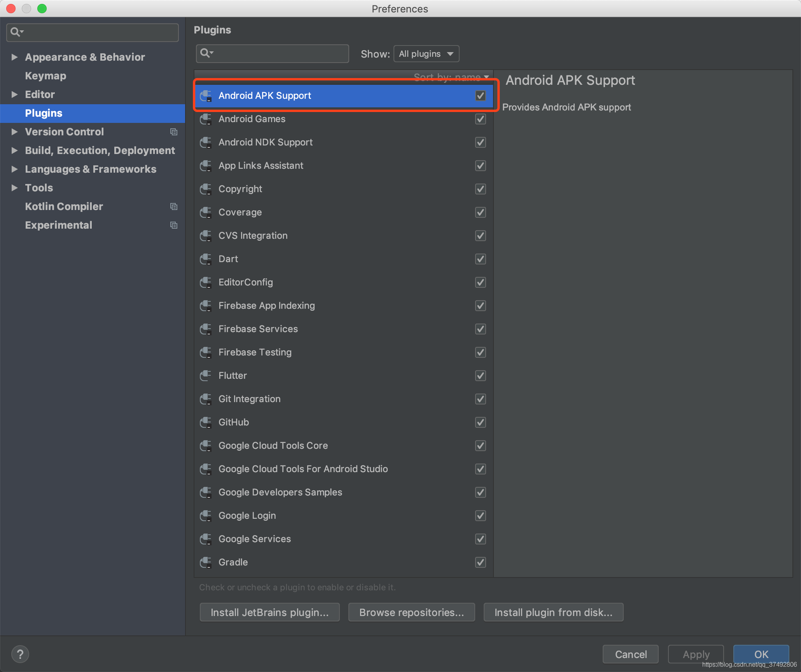Uncheck the Google Login plugin
Image resolution: width=801 pixels, height=672 pixels.
click(x=481, y=516)
